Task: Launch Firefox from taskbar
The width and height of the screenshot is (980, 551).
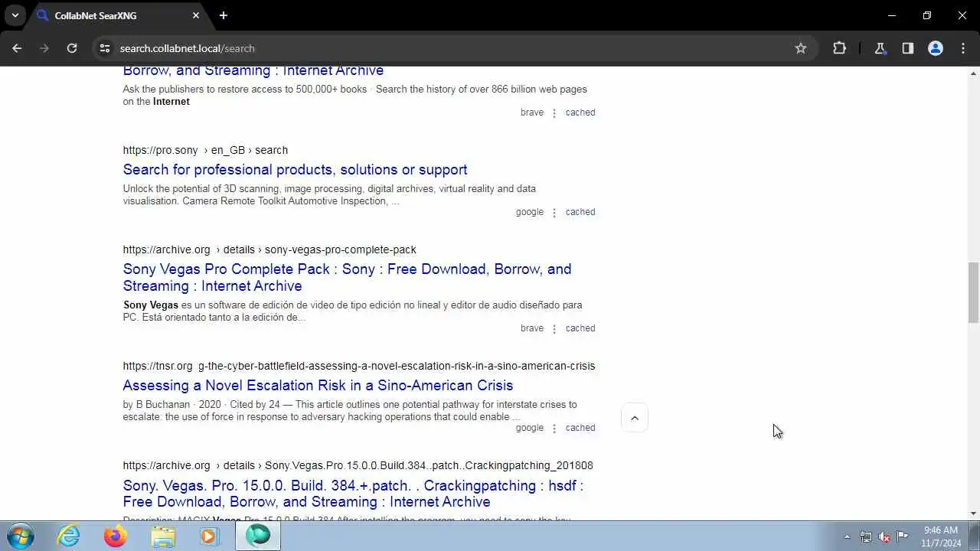Action: [116, 536]
